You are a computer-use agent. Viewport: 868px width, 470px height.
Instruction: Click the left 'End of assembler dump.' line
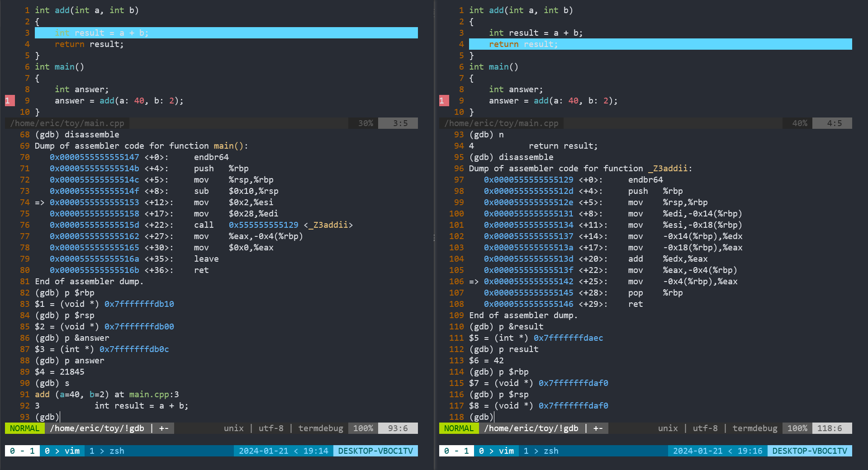pyautogui.click(x=90, y=282)
